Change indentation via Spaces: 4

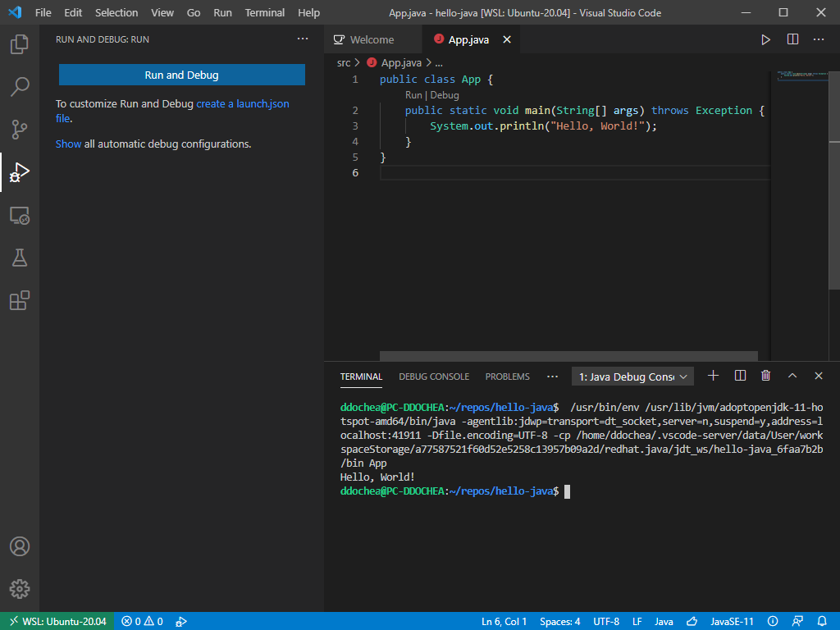[x=559, y=622]
